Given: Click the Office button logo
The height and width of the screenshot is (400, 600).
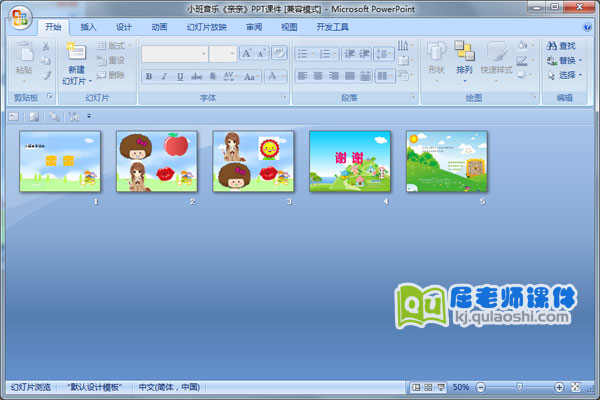Looking at the screenshot, I should pyautogui.click(x=20, y=18).
